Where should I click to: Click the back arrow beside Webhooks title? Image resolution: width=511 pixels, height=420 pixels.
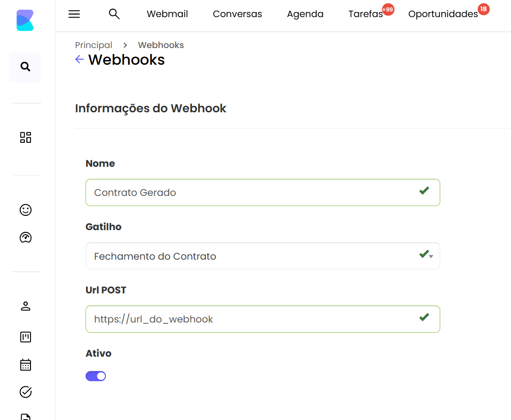click(x=80, y=60)
